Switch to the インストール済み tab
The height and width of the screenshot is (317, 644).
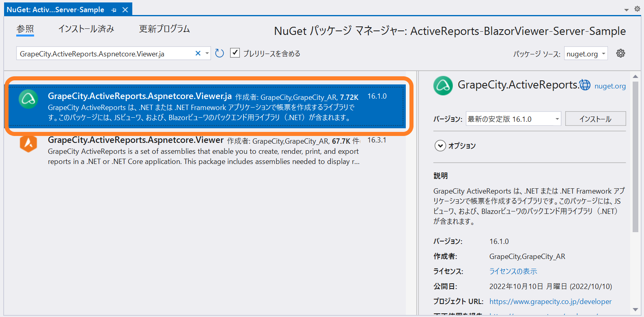pyautogui.click(x=86, y=29)
